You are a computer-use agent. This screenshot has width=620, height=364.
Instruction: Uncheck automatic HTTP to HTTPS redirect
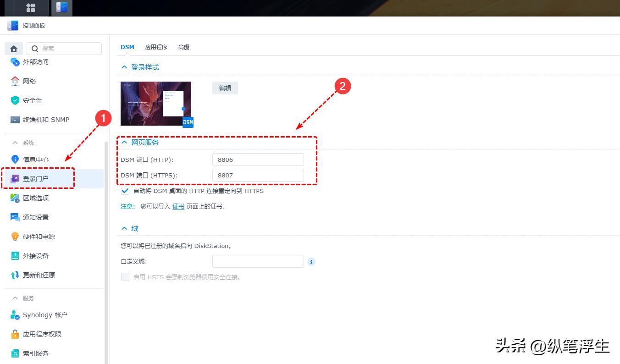[125, 191]
